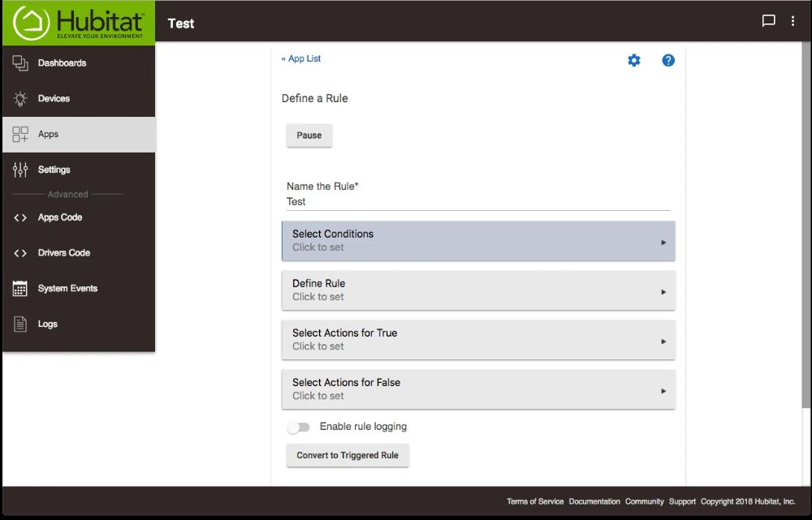This screenshot has height=520, width=812.
Task: Open the chat messages icon in header
Action: pyautogui.click(x=768, y=22)
